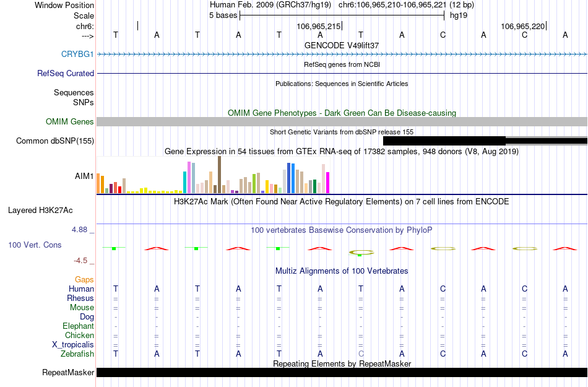Click the Rhesus alignment row label

(80, 298)
